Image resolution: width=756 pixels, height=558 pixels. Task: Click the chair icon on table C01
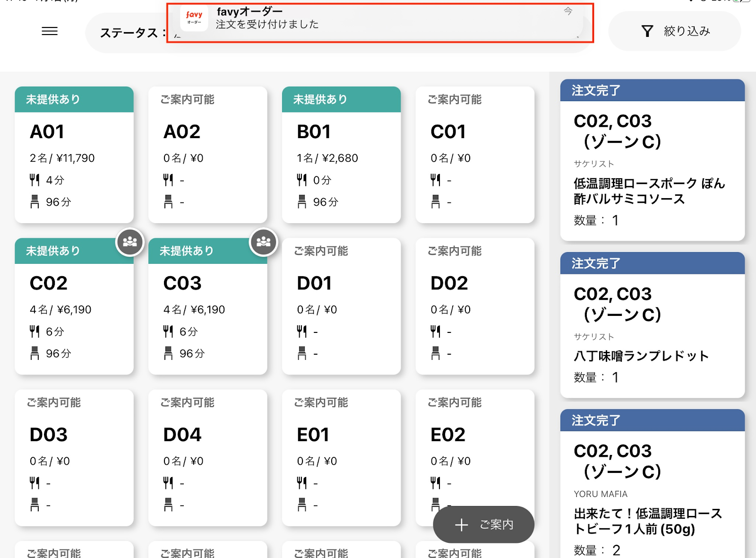tap(436, 202)
